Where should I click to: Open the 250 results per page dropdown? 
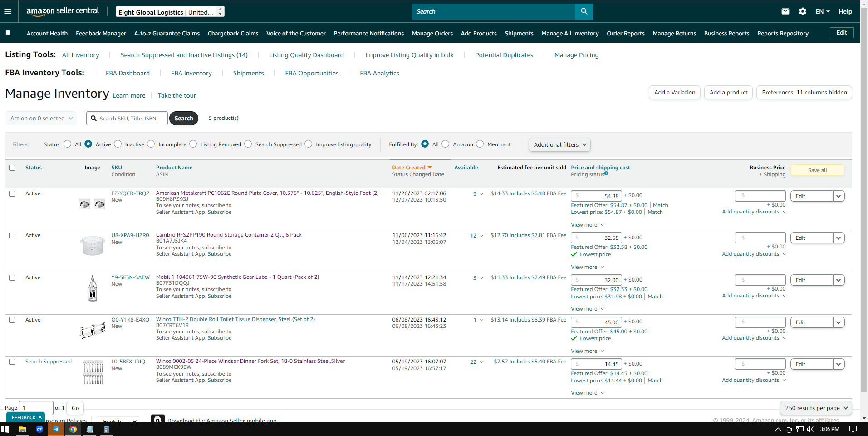tap(815, 408)
